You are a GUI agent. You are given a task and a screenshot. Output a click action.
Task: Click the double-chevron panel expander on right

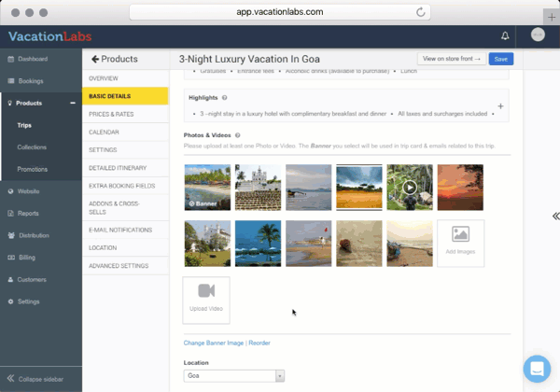(x=555, y=216)
